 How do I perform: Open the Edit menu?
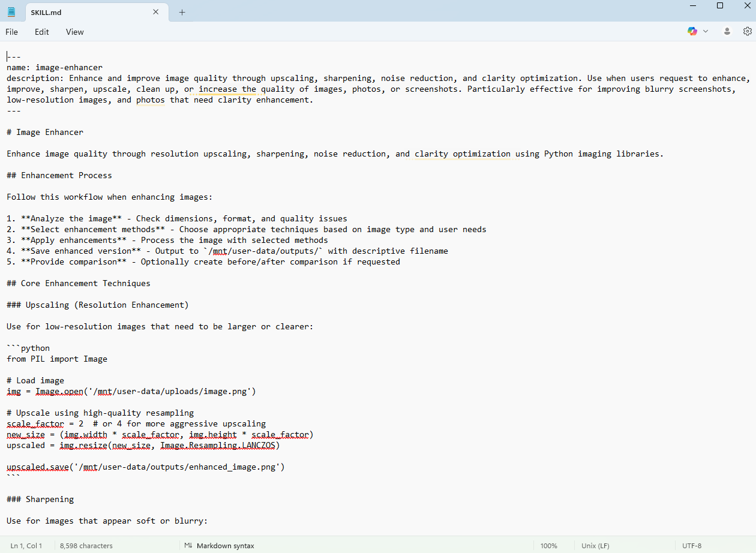pos(42,32)
